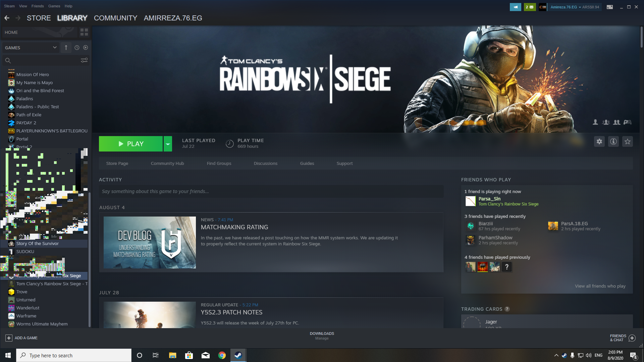The image size is (644, 362).
Task: Open Rainbow Six Siege settings gear
Action: [599, 141]
